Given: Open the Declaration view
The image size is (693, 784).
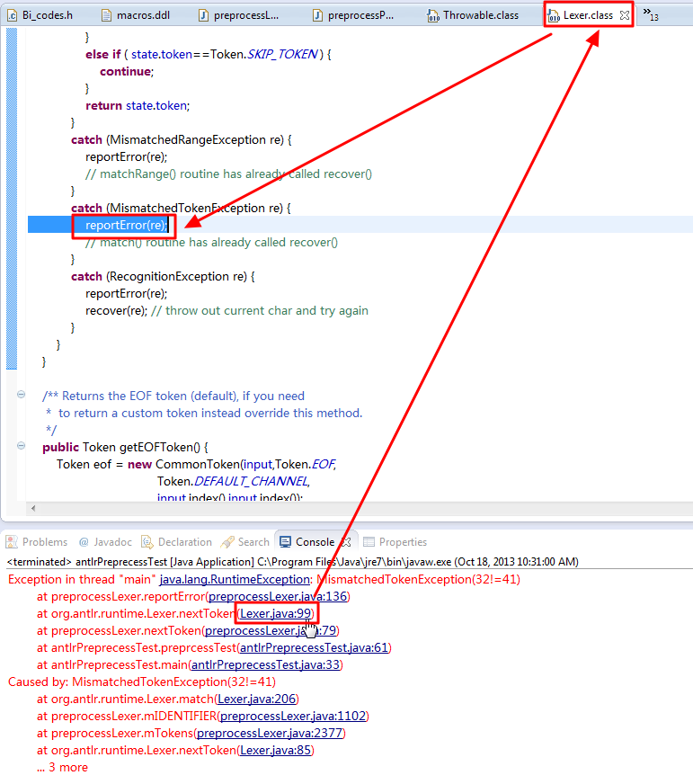Looking at the screenshot, I should pyautogui.click(x=176, y=542).
